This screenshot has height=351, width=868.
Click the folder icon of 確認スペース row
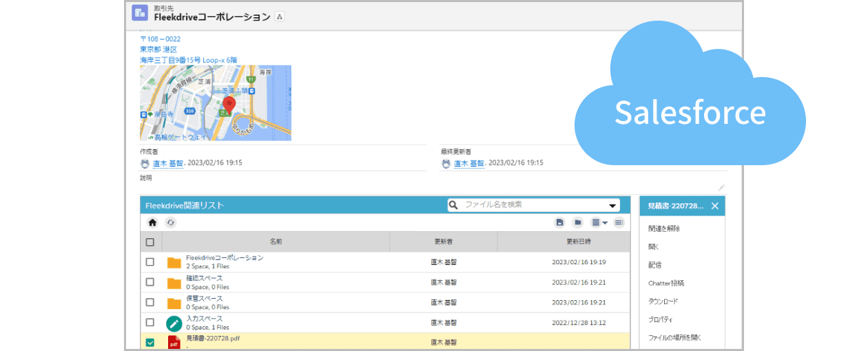[174, 283]
